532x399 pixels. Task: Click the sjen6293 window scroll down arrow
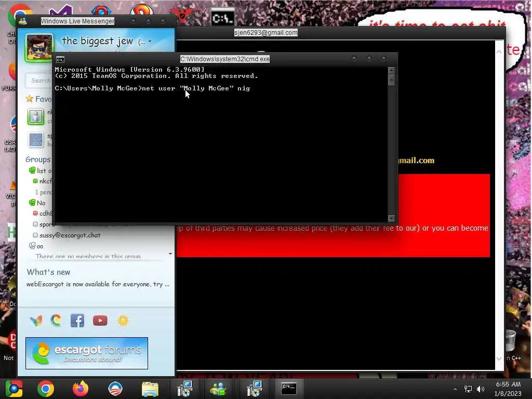click(x=499, y=358)
